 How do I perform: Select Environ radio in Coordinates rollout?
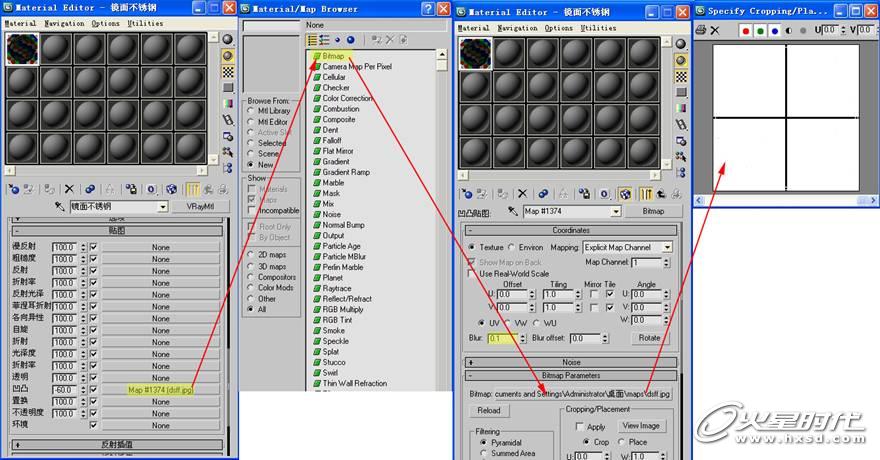click(x=512, y=247)
